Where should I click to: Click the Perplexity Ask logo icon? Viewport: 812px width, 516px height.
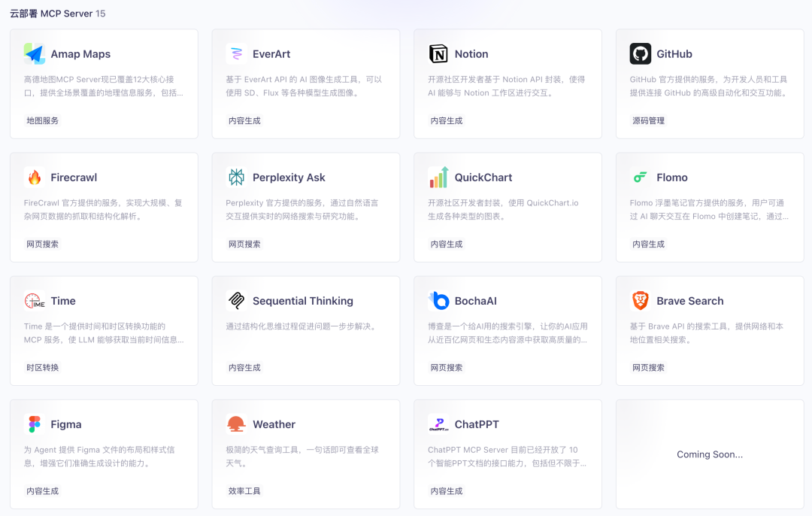point(237,178)
